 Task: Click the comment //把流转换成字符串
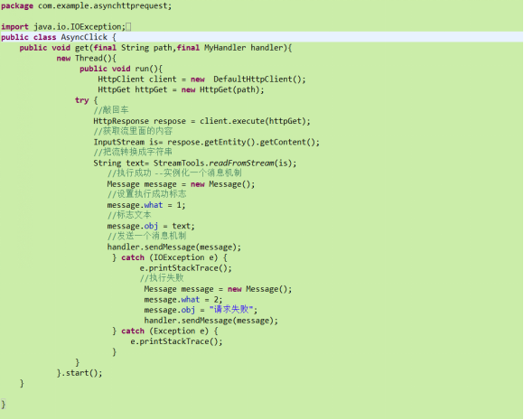(133, 152)
